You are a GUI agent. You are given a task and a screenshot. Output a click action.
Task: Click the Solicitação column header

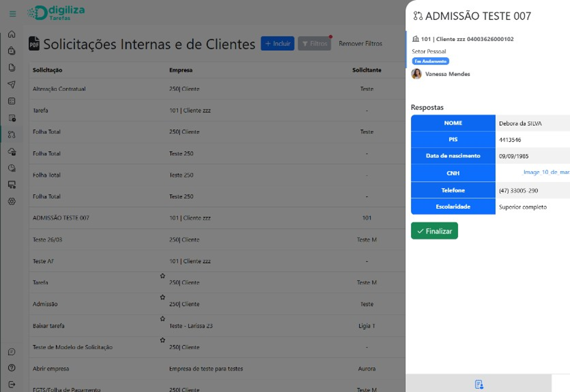pyautogui.click(x=47, y=70)
